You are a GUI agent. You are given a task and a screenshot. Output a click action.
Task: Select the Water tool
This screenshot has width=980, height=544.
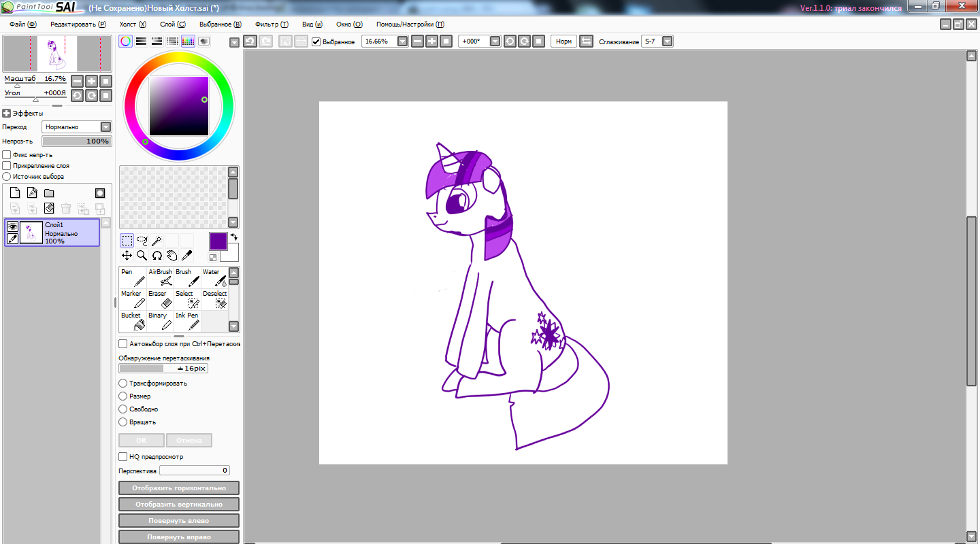coord(214,277)
